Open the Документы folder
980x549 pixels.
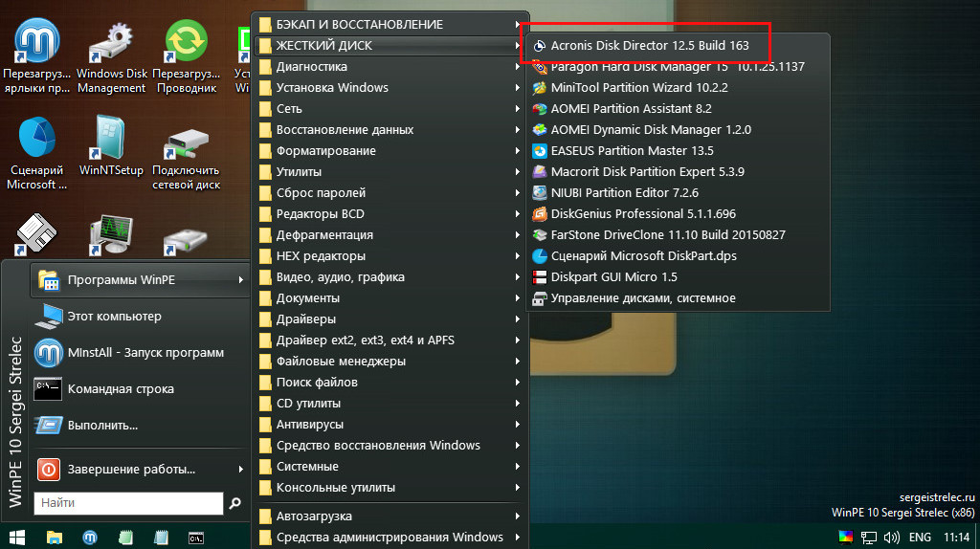[390, 298]
